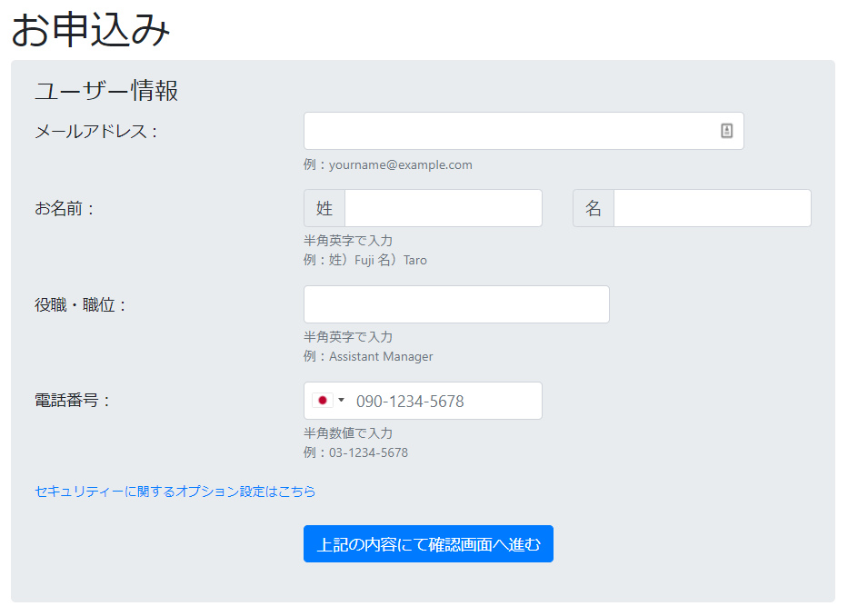Viewport: 848px width, 616px height.
Task: Select the 役職・職位 input field
Action: coord(456,304)
